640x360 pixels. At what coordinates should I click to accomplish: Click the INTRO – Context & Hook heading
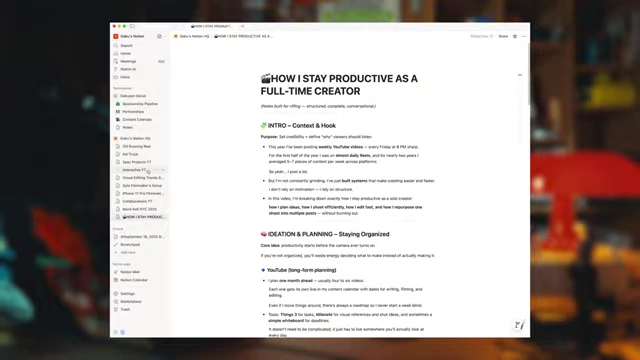tap(302, 126)
